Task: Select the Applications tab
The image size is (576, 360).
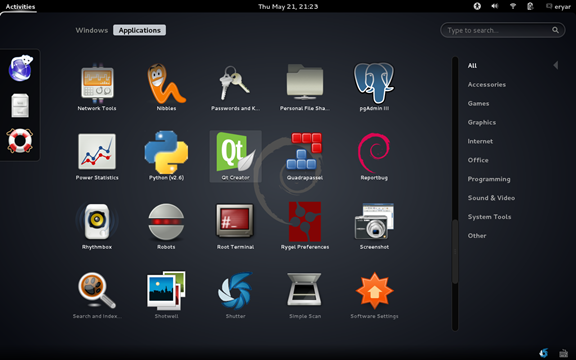Action: [x=140, y=30]
